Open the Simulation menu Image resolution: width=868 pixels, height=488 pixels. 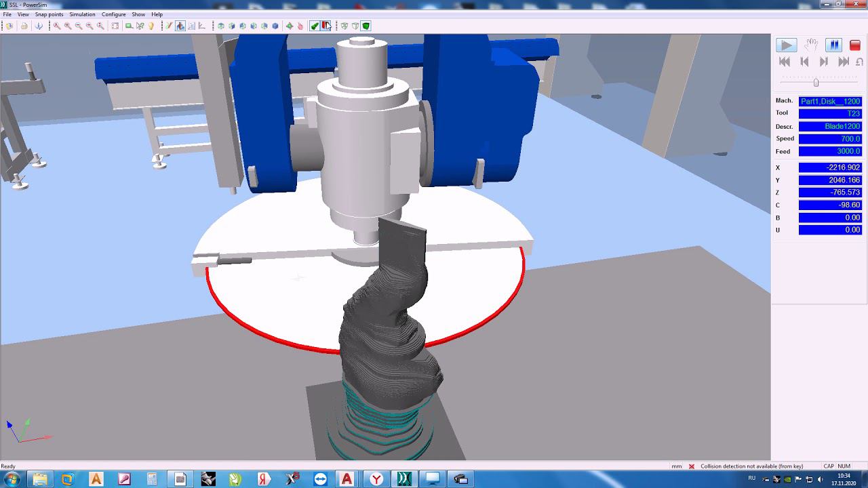point(82,14)
